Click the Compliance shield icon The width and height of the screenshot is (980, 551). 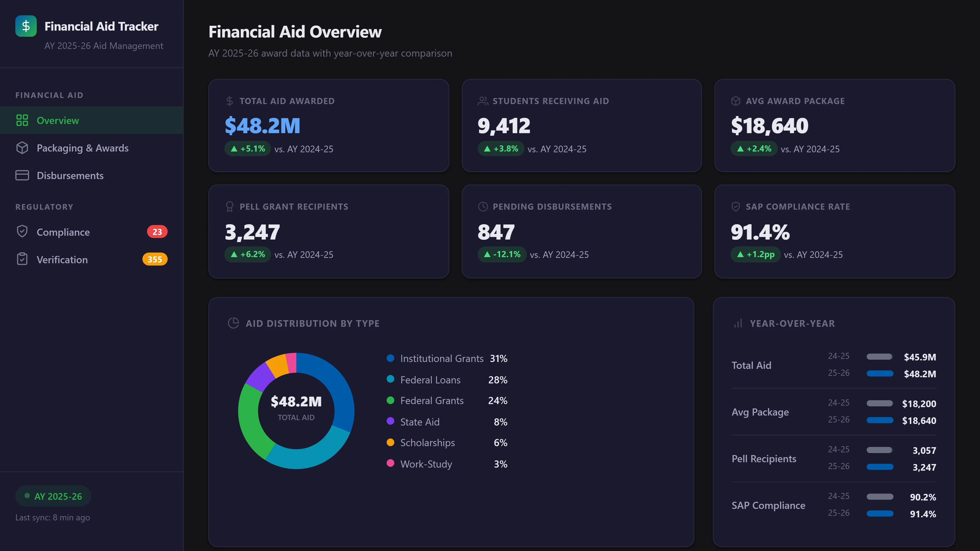click(22, 232)
